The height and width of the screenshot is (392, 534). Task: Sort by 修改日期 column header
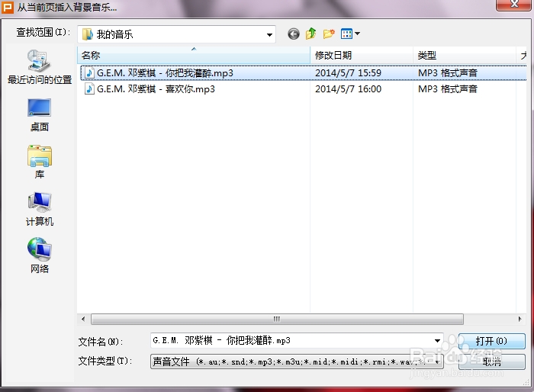tap(362, 55)
